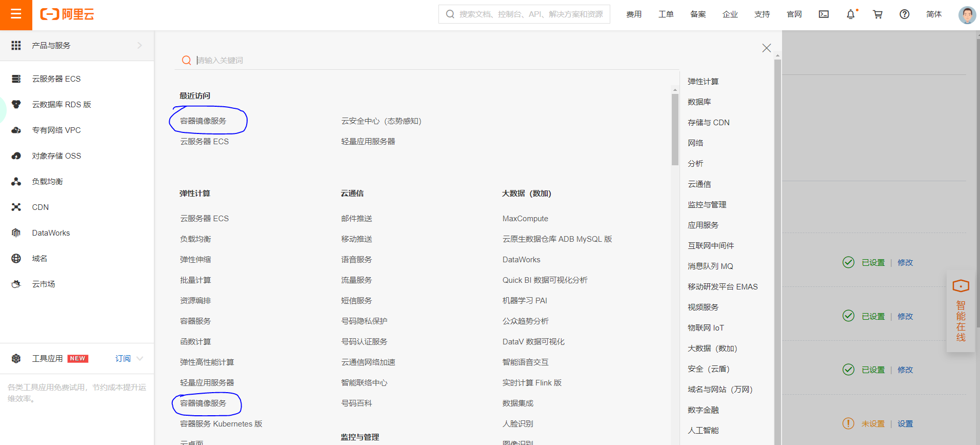Open 函数计算 product link
The image size is (980, 445).
(x=195, y=342)
